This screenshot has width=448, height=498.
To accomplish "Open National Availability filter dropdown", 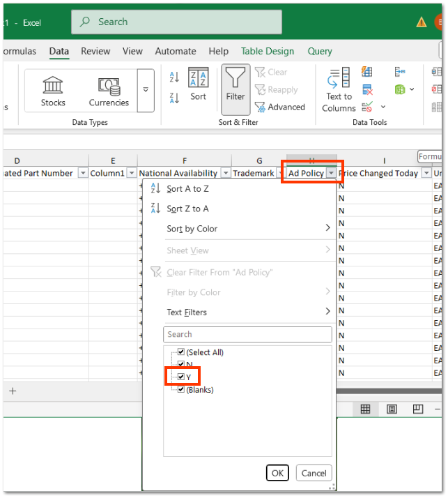I will click(x=226, y=173).
